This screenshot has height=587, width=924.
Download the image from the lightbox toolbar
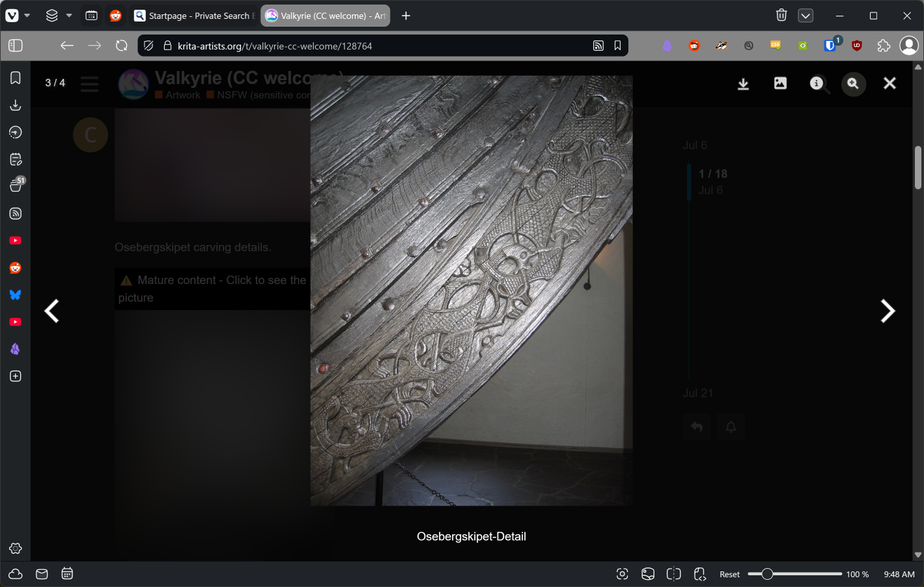pyautogui.click(x=743, y=84)
